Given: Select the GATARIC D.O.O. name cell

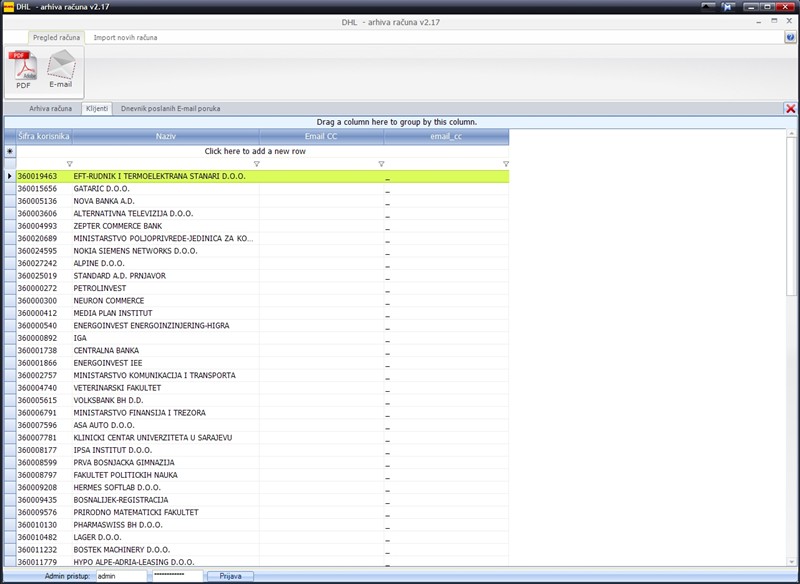Looking at the screenshot, I should click(166, 189).
